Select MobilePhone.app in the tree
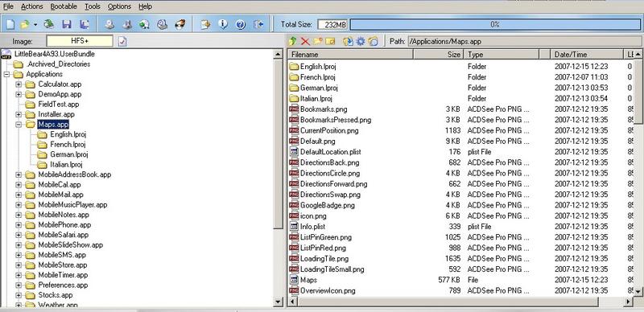The image size is (644, 312). pyautogui.click(x=64, y=225)
